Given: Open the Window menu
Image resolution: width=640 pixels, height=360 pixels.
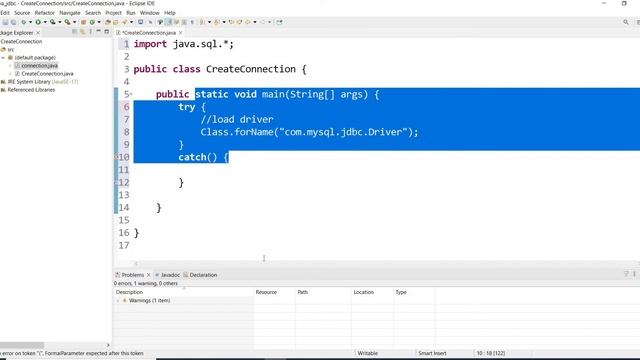Looking at the screenshot, I should click(150, 13).
